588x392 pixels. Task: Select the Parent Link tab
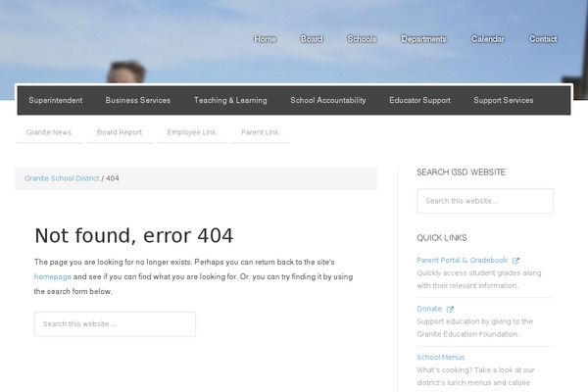click(260, 132)
